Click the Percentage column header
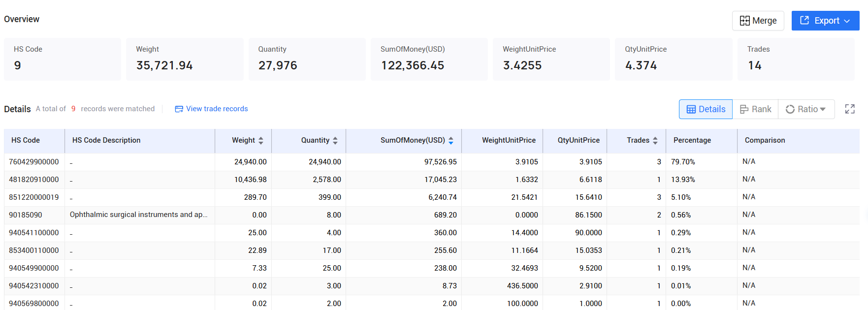Screen dimensions: 868x310 click(x=702, y=140)
